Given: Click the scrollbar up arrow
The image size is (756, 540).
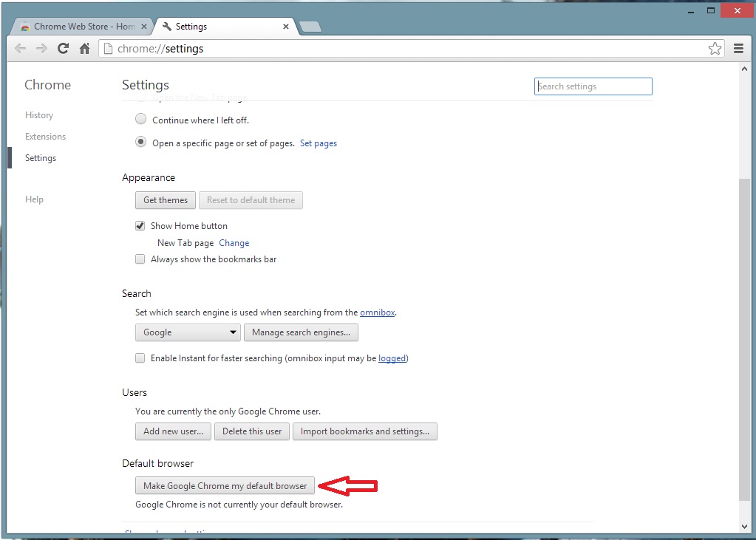Looking at the screenshot, I should [744, 69].
